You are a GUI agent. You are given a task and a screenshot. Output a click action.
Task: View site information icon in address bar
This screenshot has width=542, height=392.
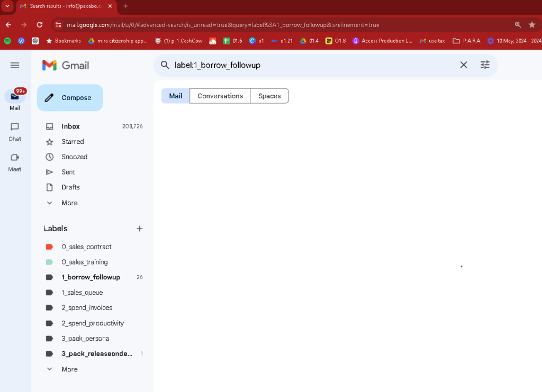click(58, 25)
